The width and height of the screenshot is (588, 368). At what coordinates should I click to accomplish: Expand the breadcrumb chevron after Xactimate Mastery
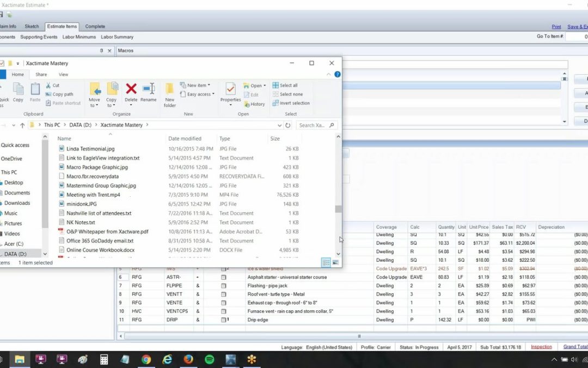[147, 125]
